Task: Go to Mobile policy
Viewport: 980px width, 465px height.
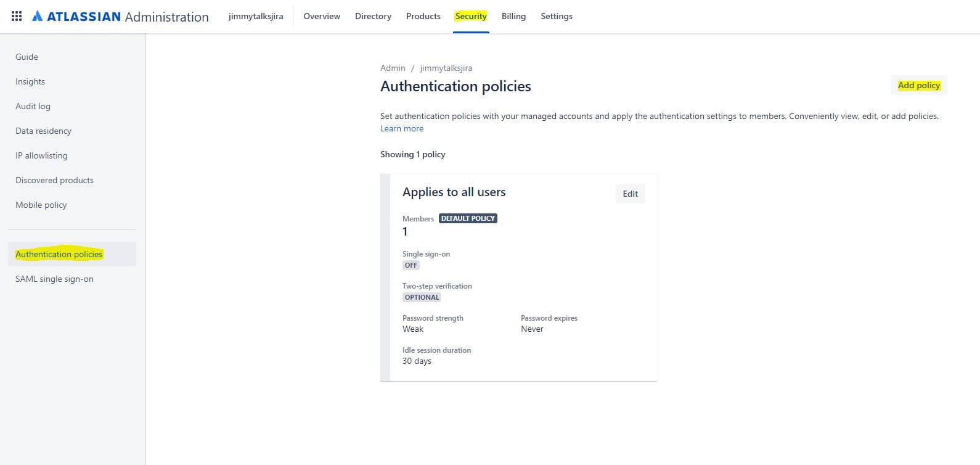Action: tap(72, 205)
